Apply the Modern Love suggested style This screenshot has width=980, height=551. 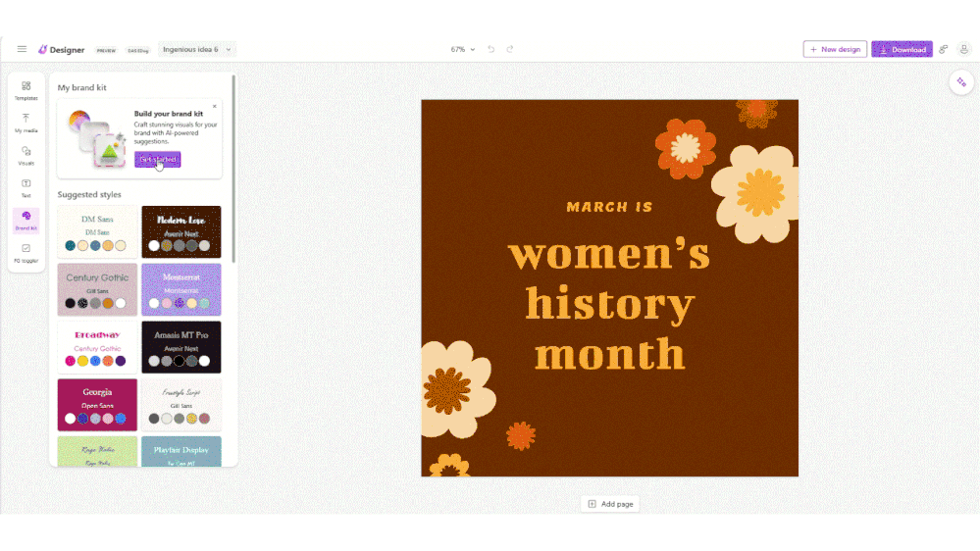(x=181, y=231)
